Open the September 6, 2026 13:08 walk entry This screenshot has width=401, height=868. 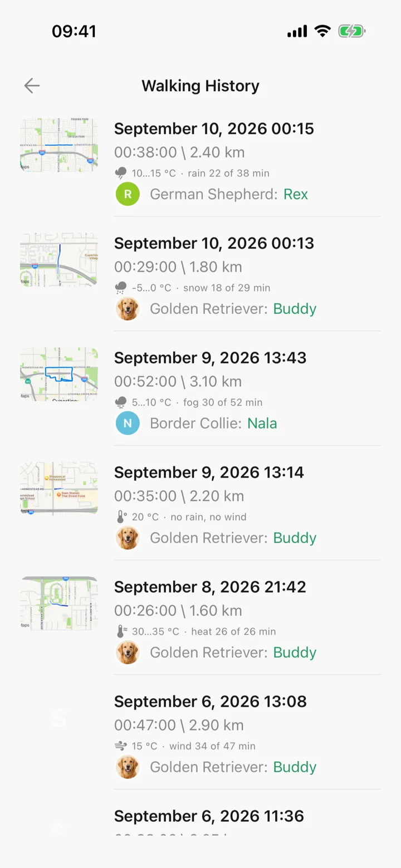click(x=200, y=733)
